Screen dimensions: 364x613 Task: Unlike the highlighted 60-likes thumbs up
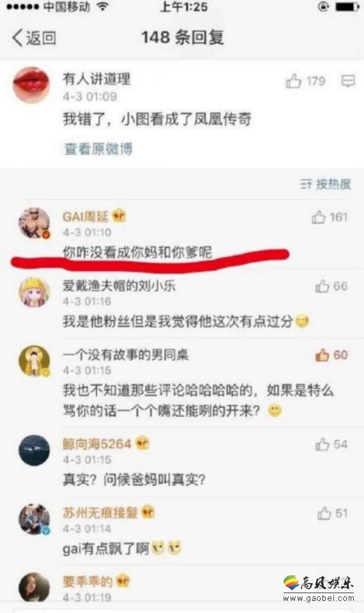click(x=322, y=355)
